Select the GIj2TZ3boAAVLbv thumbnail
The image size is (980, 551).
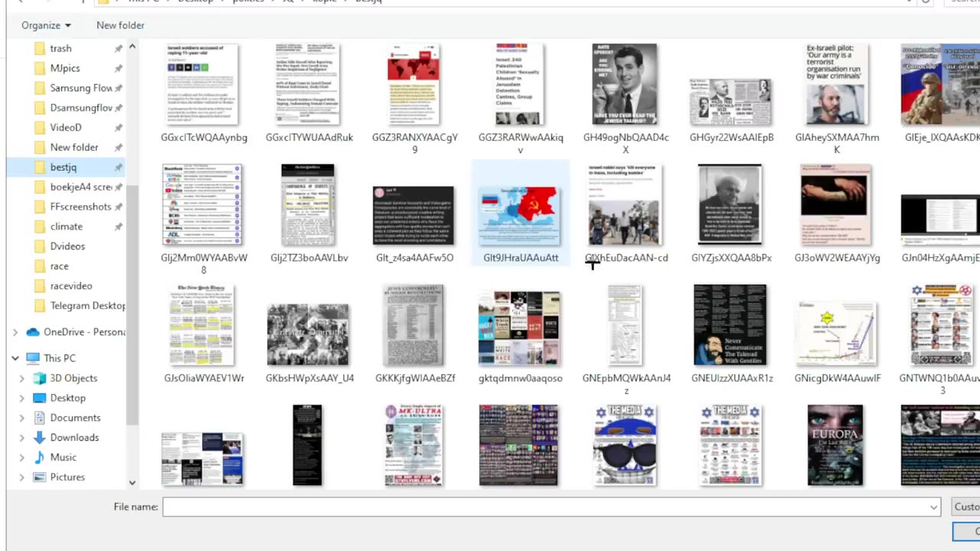pos(308,204)
